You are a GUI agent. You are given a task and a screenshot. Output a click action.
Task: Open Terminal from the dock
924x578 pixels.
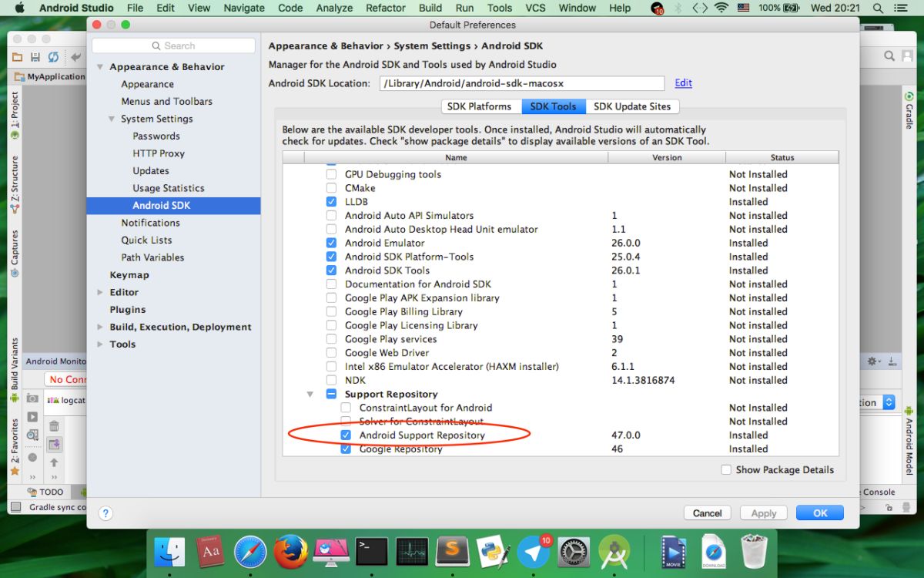371,552
